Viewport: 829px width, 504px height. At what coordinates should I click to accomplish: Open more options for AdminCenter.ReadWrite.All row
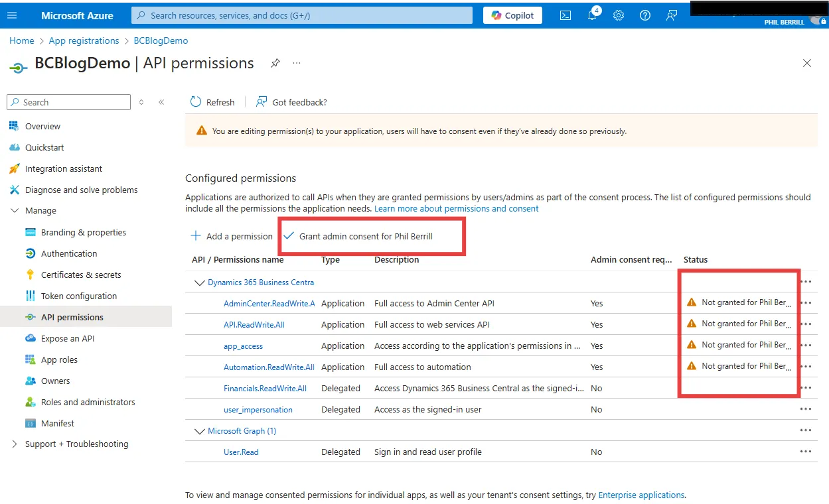tap(806, 303)
